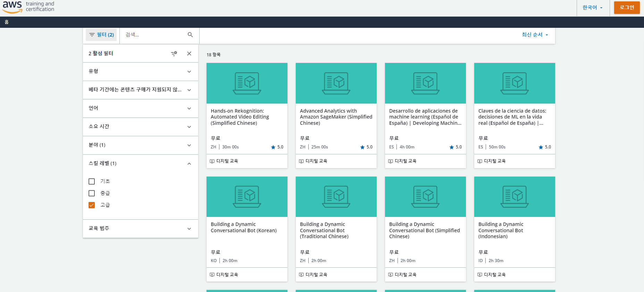644x292 pixels.
Task: Expand the 유형 filter section
Action: tap(141, 72)
